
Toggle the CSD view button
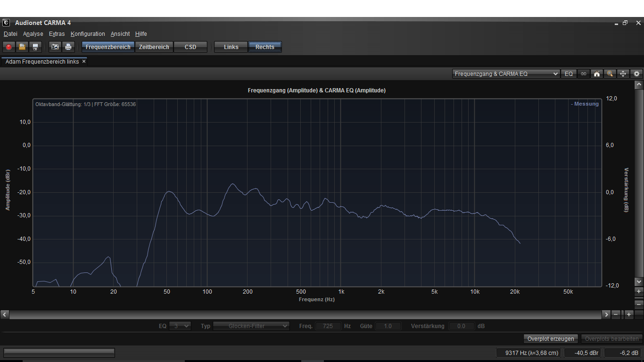click(190, 47)
